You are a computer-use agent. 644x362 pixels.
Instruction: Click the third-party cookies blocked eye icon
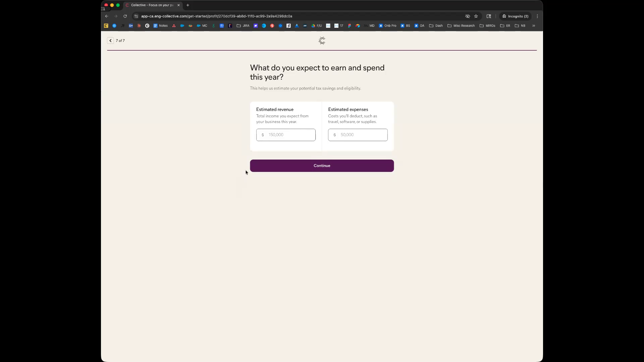(467, 16)
